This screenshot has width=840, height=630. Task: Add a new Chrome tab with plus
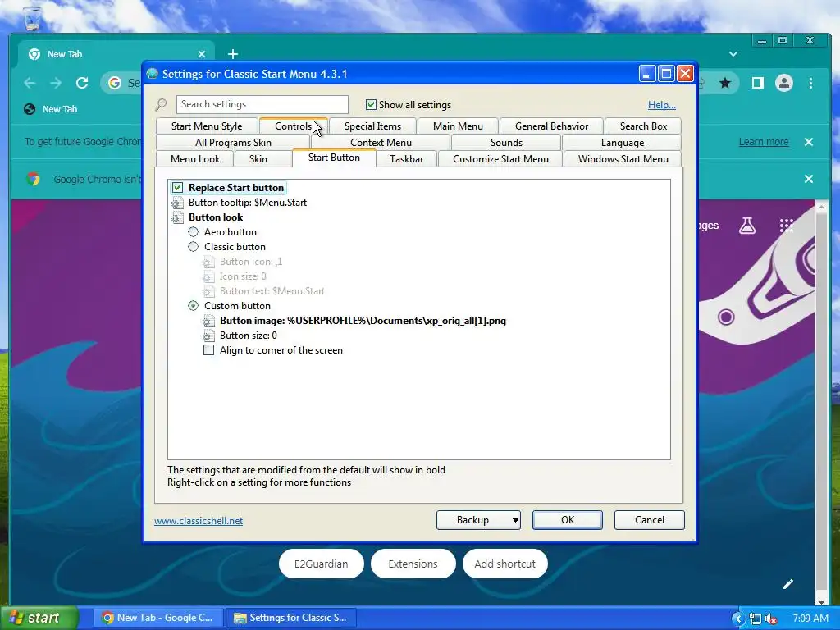tap(232, 54)
